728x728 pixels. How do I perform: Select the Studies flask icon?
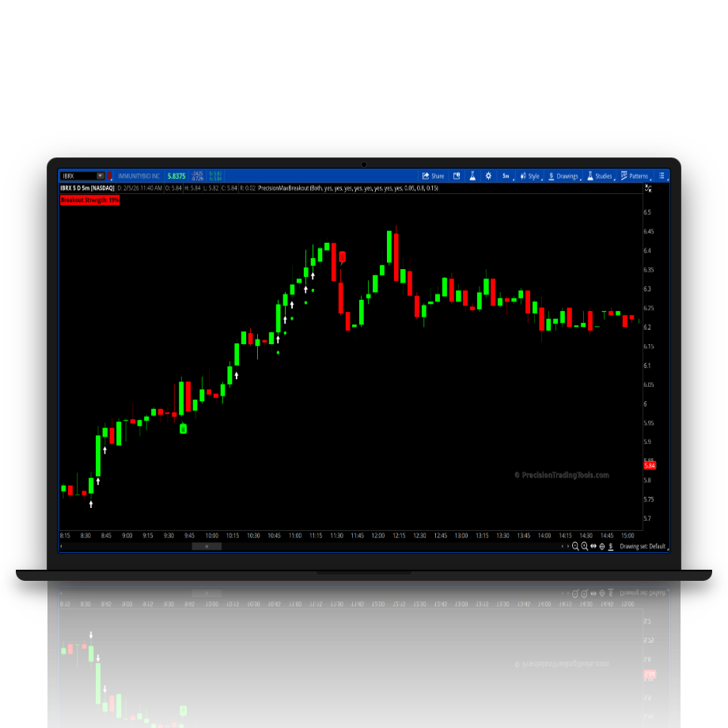(x=590, y=176)
